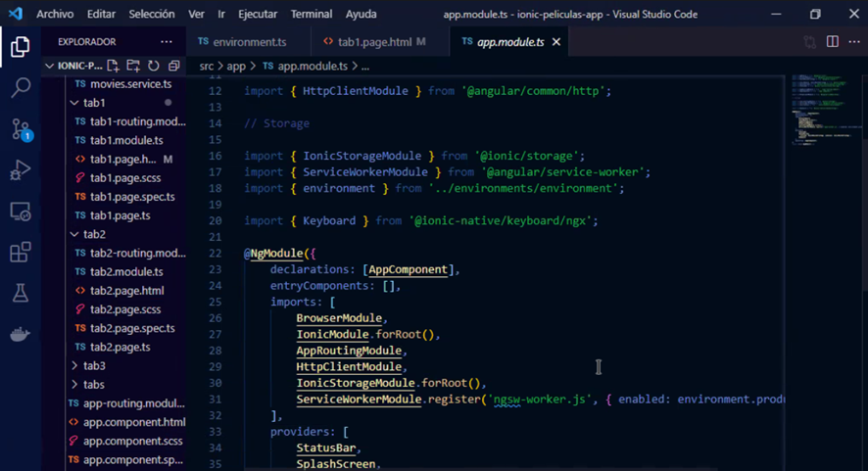Image resolution: width=868 pixels, height=471 pixels.
Task: Open tab2.page.html file
Action: coord(126,291)
